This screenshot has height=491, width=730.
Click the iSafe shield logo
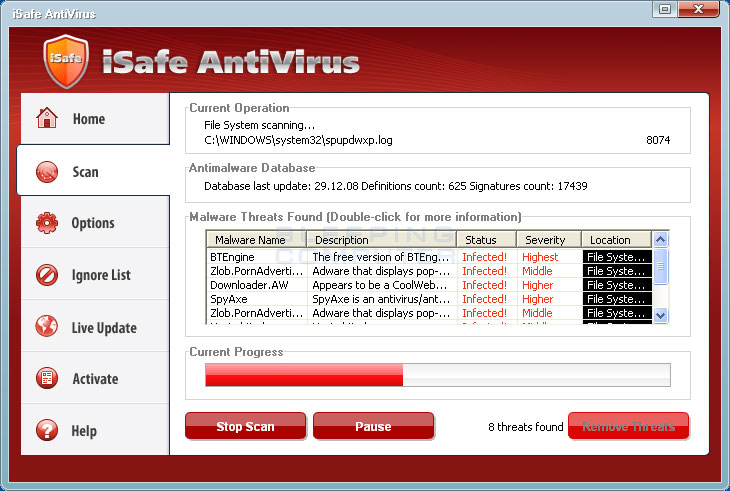[66, 61]
